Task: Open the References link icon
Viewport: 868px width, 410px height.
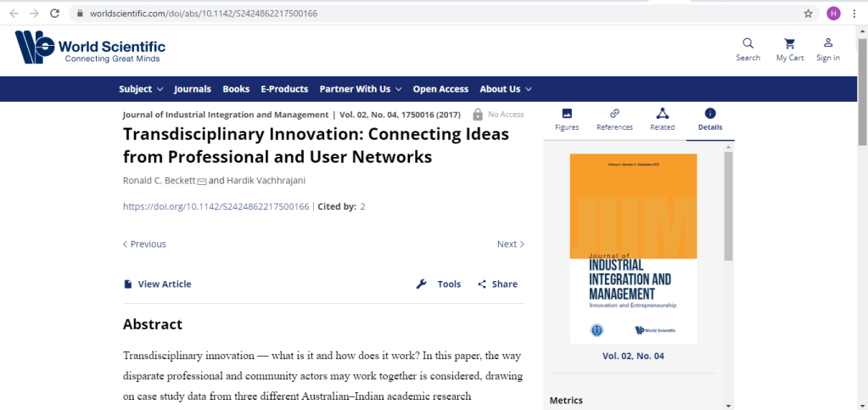Action: point(614,114)
